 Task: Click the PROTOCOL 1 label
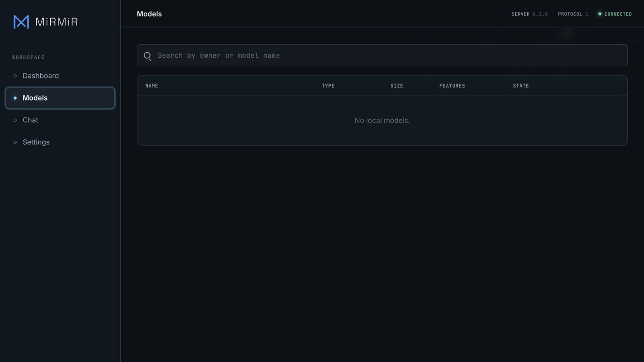573,14
